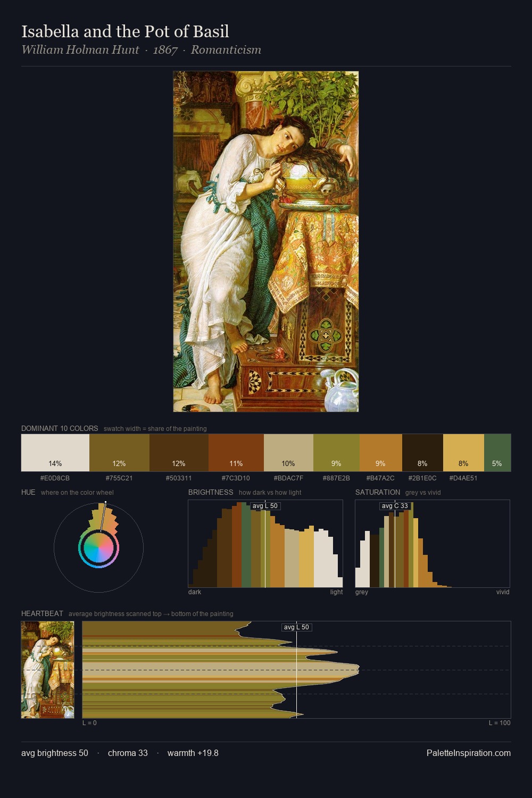Click the 'grey' axis label under Saturation

[x=362, y=592]
